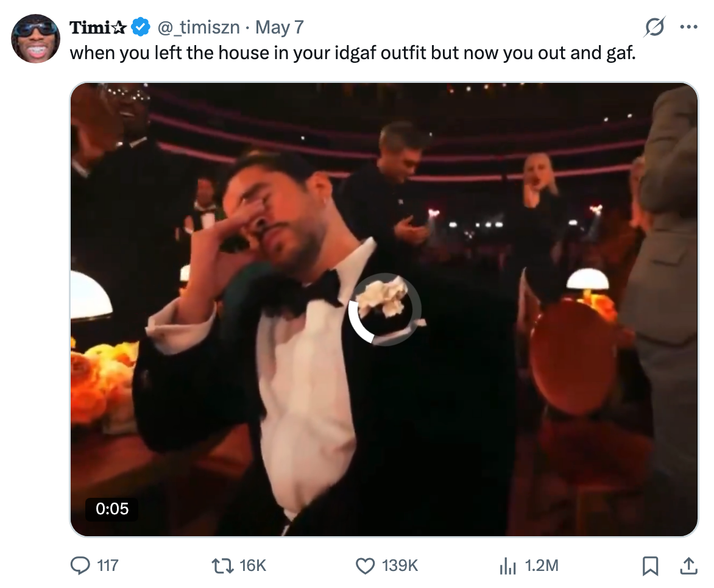Click the blue verified badge
Viewport: 714px width, 588px height.
coord(141,27)
